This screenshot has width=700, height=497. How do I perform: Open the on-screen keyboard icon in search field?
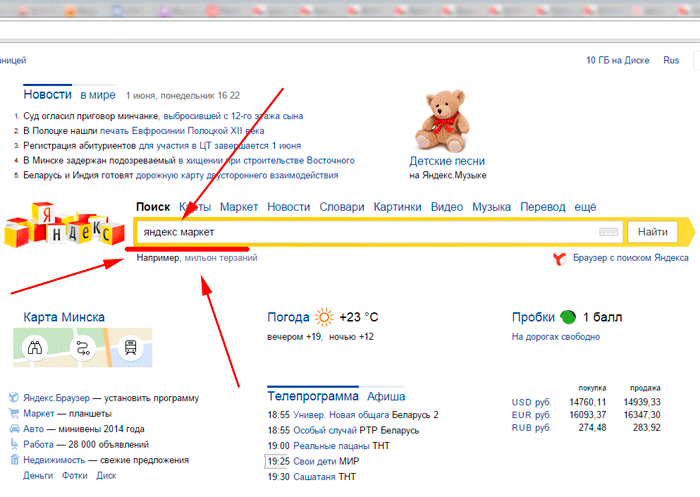point(608,232)
